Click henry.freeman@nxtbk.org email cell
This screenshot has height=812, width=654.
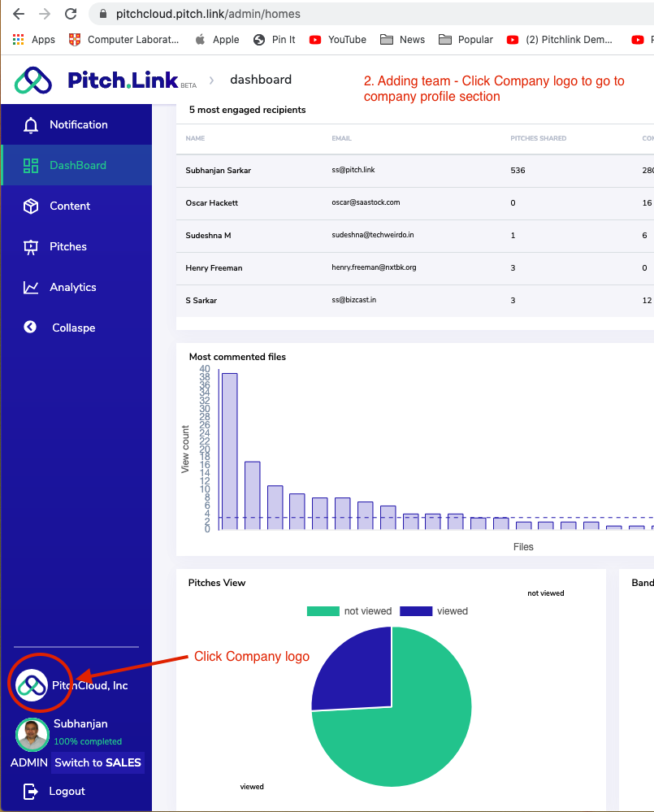coord(374,267)
